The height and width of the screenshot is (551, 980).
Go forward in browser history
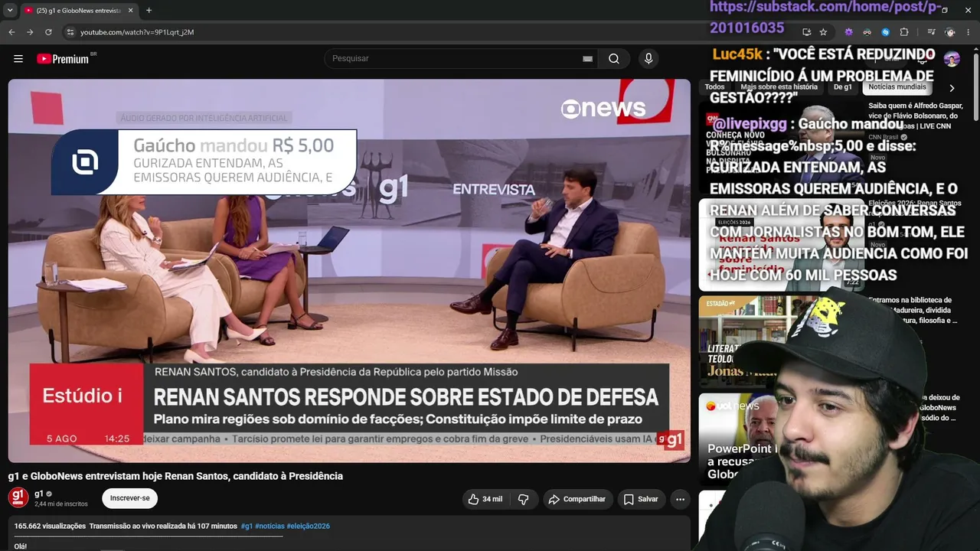coord(30,32)
